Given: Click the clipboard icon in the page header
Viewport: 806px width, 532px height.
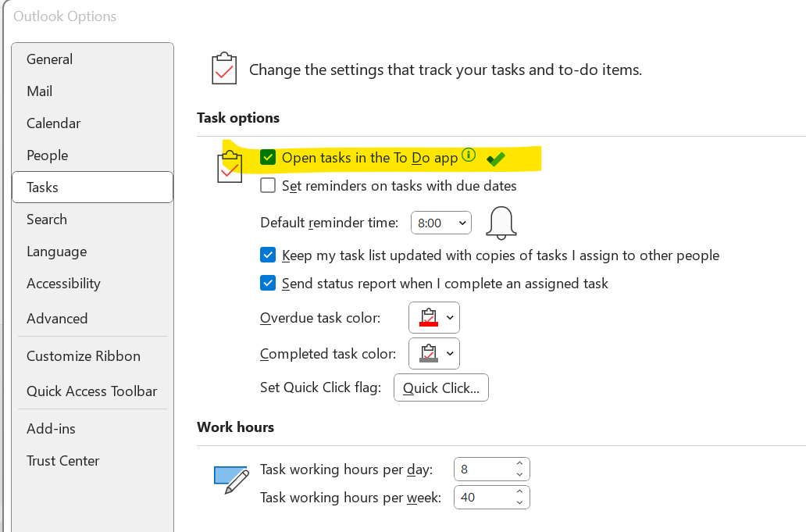Looking at the screenshot, I should [x=225, y=69].
